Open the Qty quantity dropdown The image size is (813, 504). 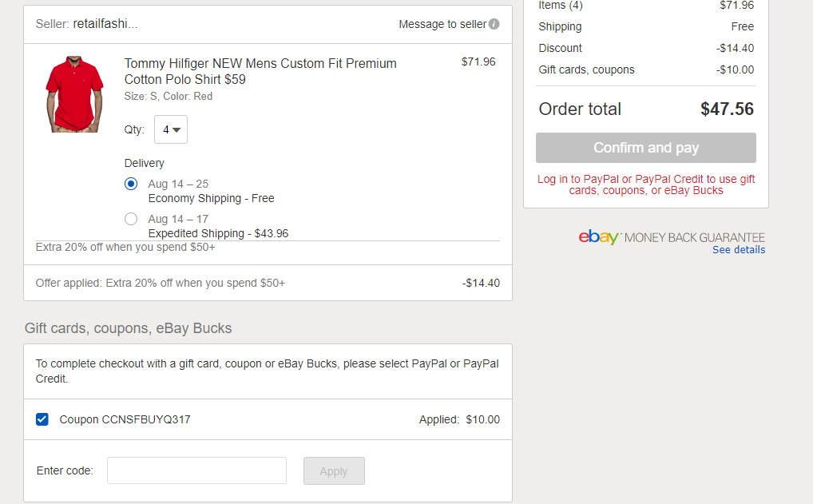tap(171, 129)
